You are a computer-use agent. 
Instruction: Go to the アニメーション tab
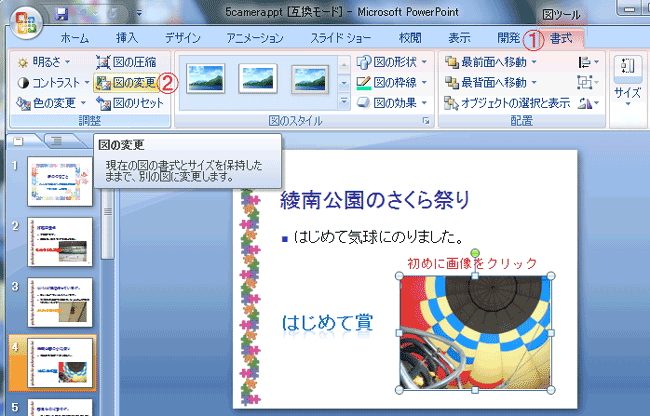pyautogui.click(x=255, y=38)
